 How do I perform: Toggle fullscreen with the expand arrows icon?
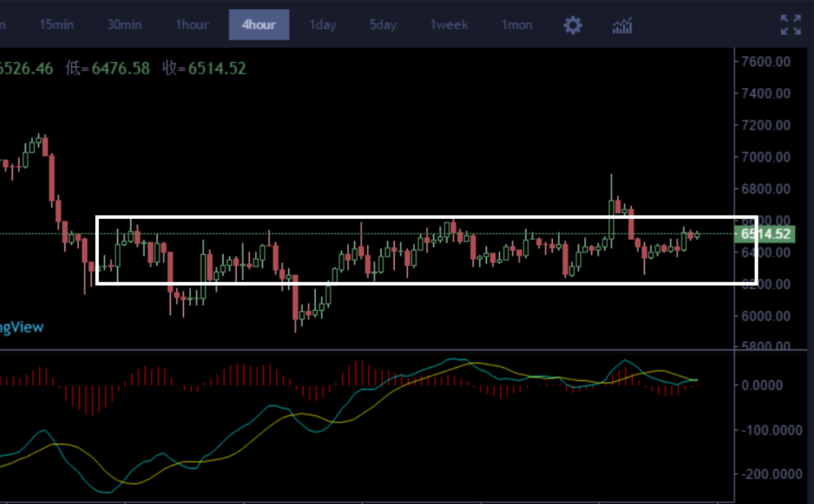791,25
